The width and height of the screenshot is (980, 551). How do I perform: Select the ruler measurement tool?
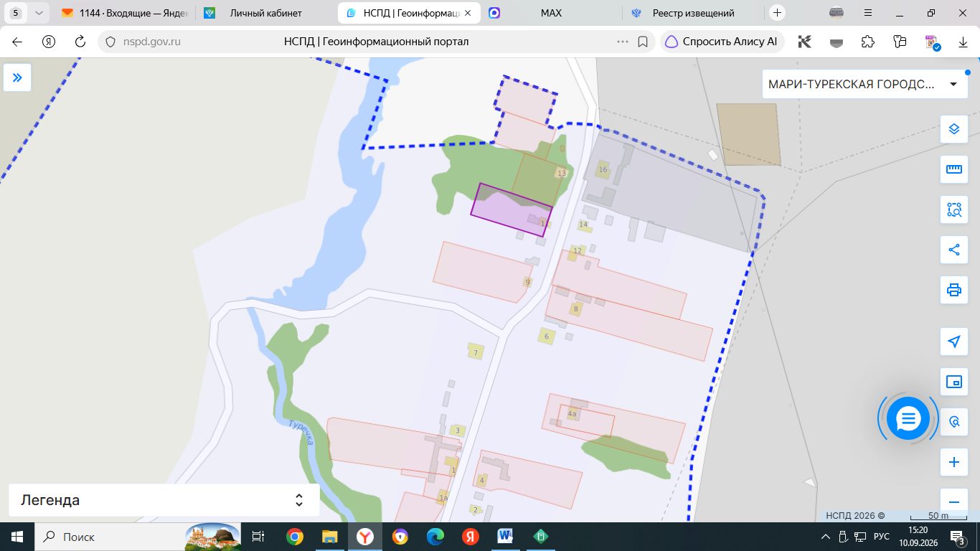pyautogui.click(x=953, y=169)
